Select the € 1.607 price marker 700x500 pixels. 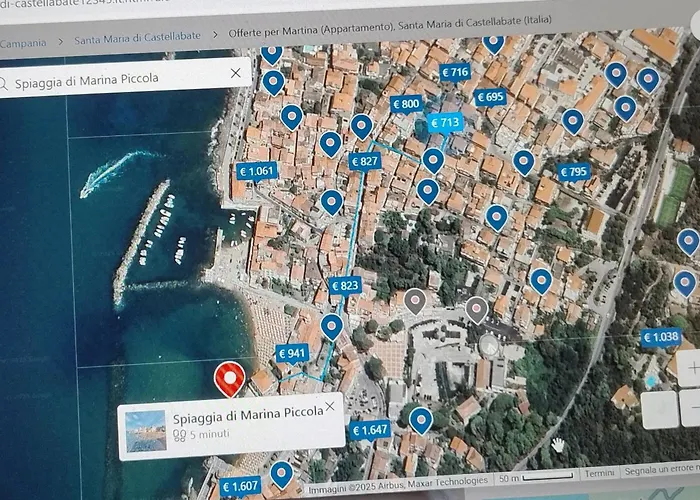pos(240,487)
